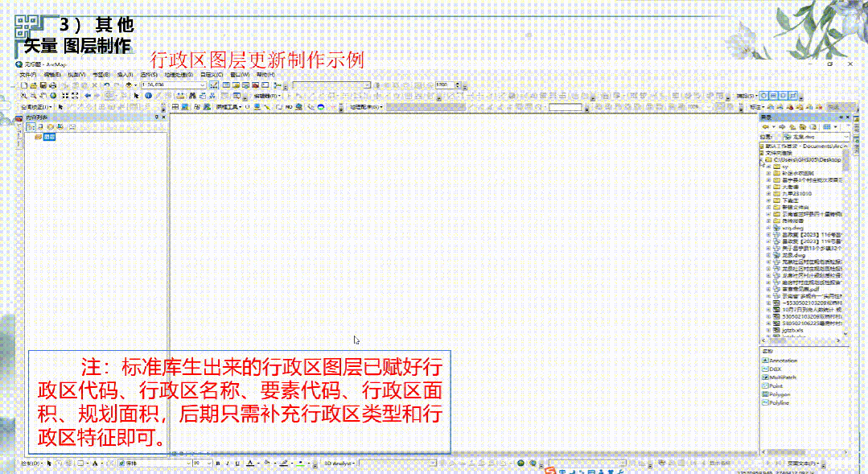Open the Add Data dropdown arrow
The image size is (868, 474).
(x=136, y=85)
